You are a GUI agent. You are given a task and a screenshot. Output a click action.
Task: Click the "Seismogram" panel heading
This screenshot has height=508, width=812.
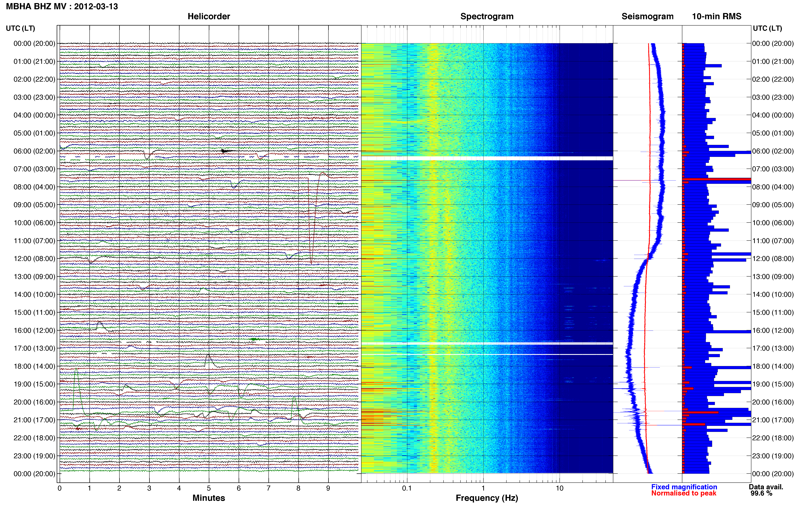pyautogui.click(x=648, y=16)
